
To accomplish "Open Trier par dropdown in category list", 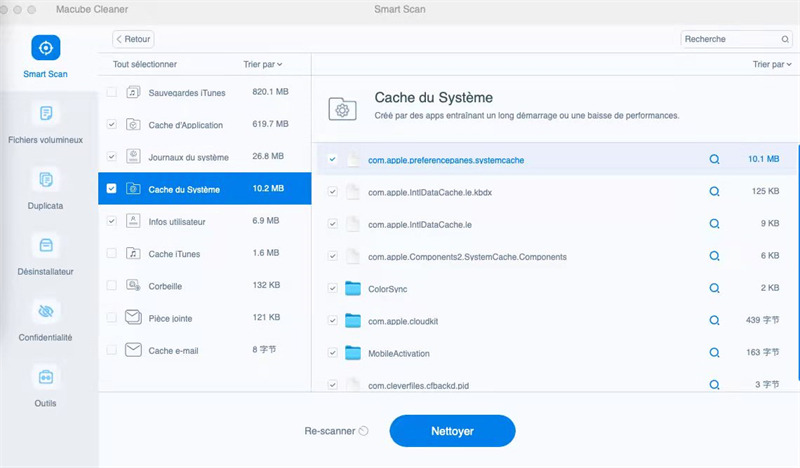I will tap(263, 64).
